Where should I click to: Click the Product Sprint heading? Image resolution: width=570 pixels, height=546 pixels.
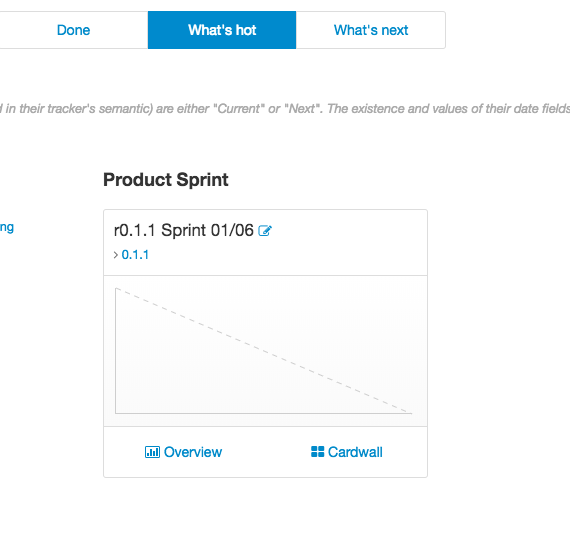pos(166,180)
